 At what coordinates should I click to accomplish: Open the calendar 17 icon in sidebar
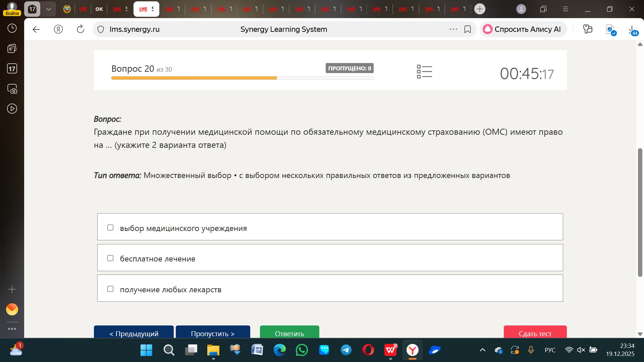tap(12, 69)
